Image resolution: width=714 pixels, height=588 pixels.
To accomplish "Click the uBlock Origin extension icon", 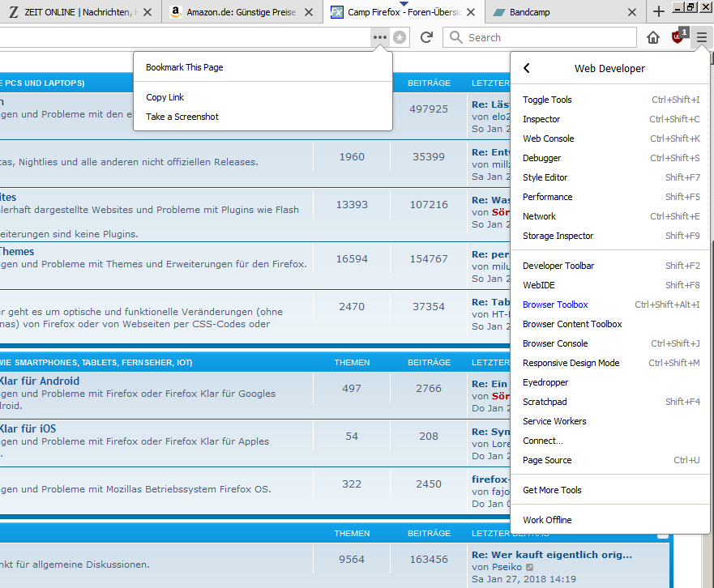I will [x=678, y=37].
